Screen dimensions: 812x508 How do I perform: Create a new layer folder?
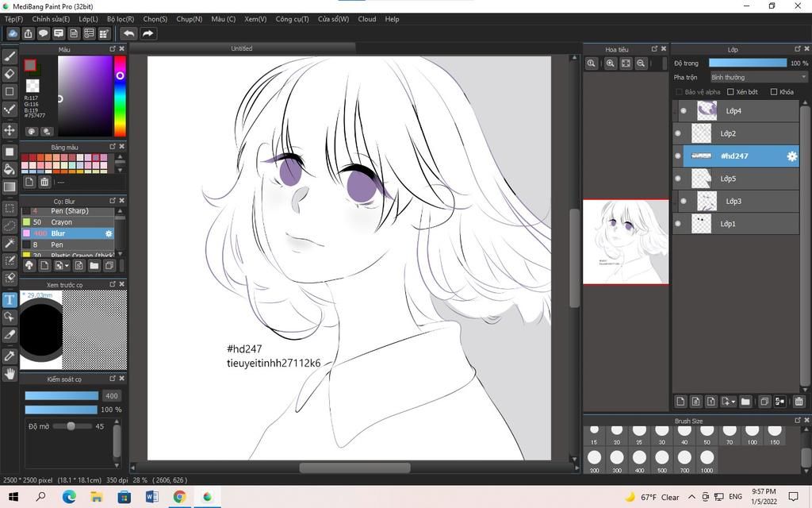click(x=745, y=401)
